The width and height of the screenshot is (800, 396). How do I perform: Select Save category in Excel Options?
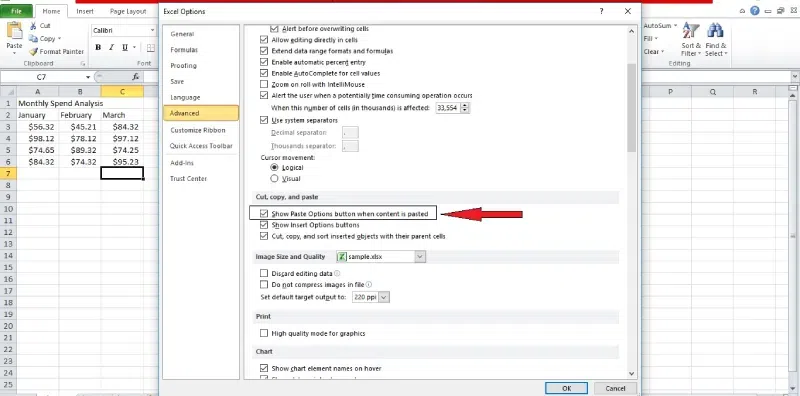201,82
